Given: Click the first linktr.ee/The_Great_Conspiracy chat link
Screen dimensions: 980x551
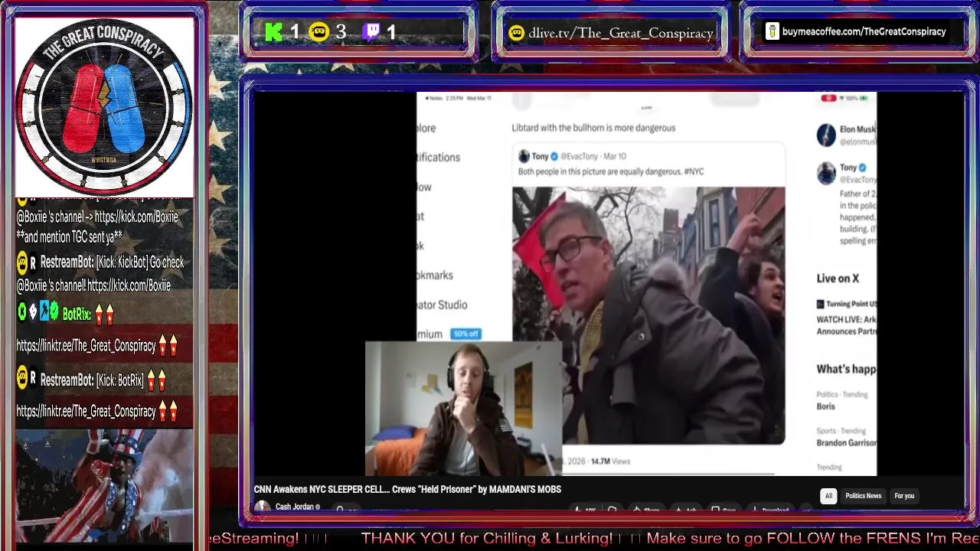Looking at the screenshot, I should [86, 346].
